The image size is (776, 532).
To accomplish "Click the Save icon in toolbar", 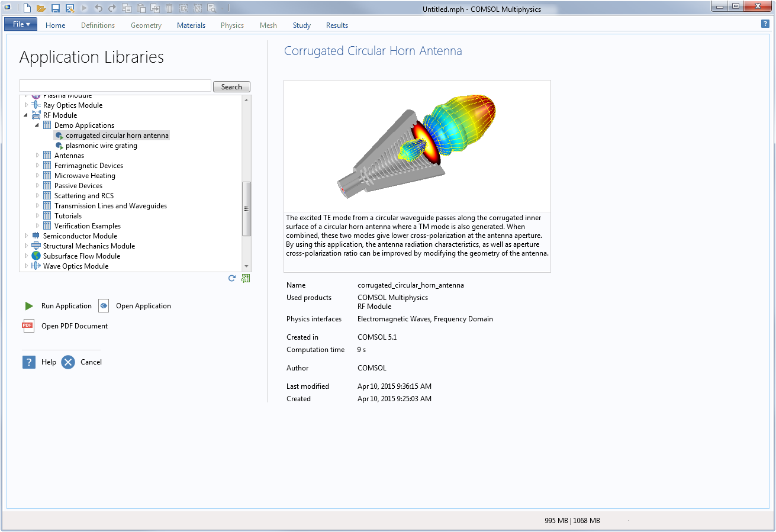I will 55,8.
